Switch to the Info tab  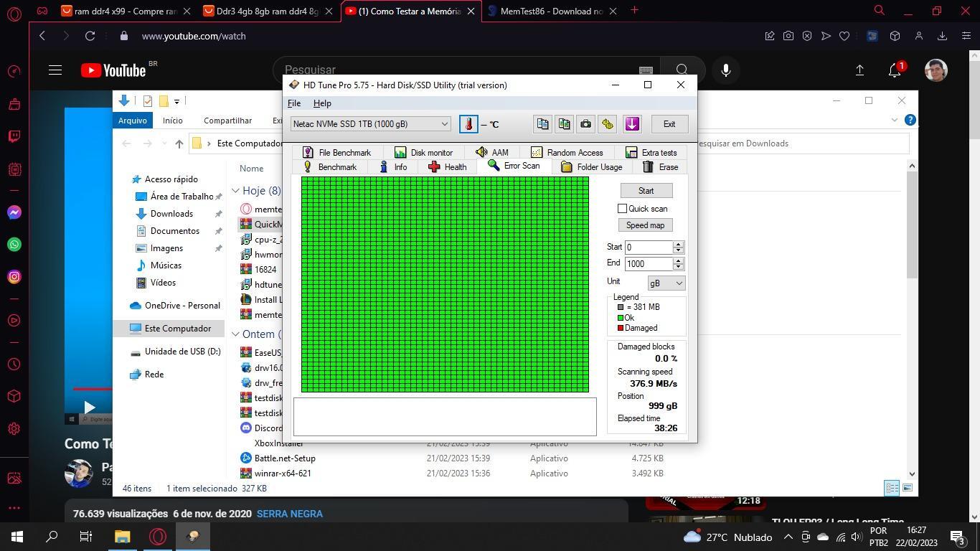(393, 167)
